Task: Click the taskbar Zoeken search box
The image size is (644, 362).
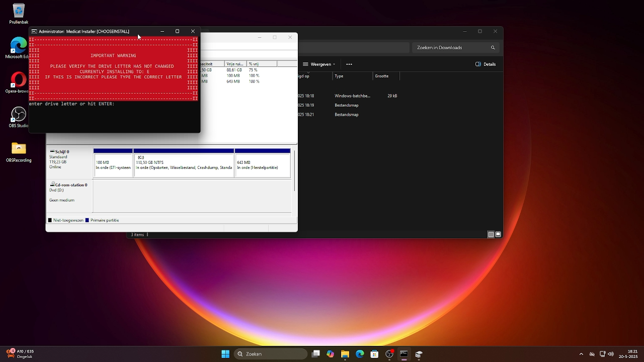Action: [x=271, y=354]
